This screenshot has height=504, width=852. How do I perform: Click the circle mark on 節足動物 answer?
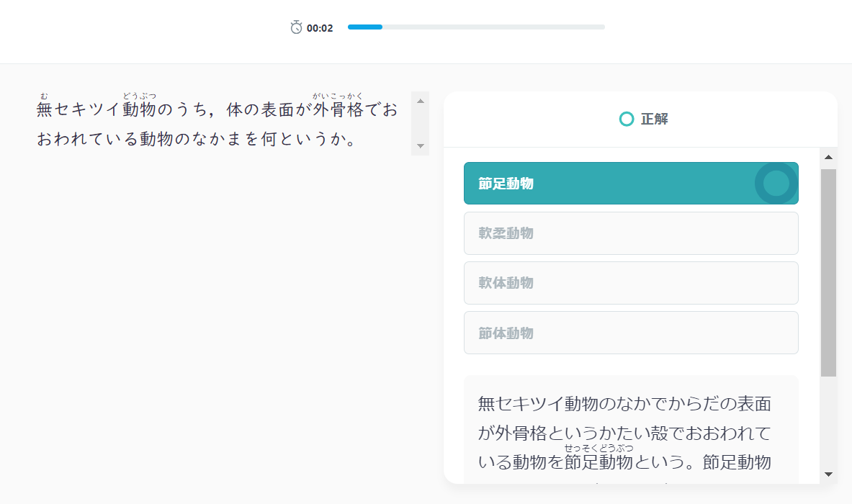(x=776, y=184)
